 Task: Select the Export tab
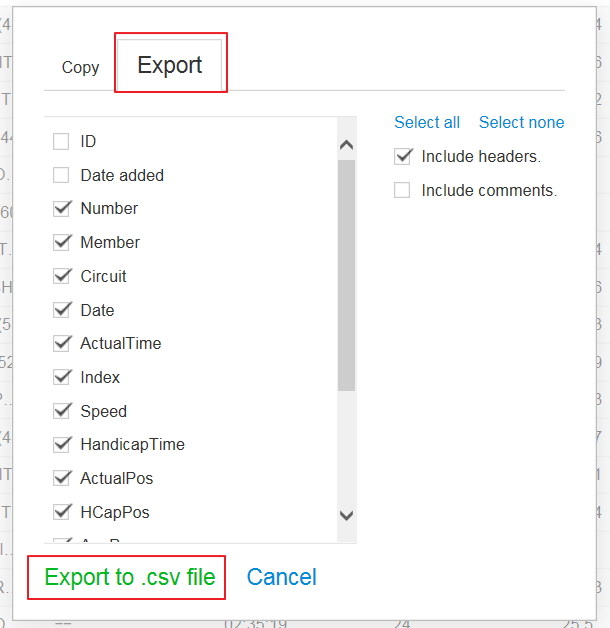pyautogui.click(x=170, y=64)
